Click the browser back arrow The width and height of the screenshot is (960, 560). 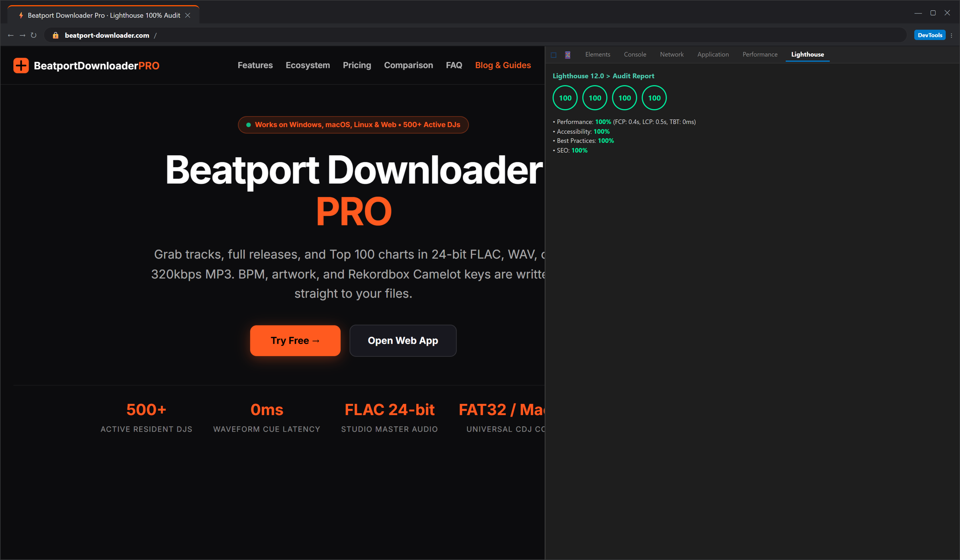click(x=11, y=35)
